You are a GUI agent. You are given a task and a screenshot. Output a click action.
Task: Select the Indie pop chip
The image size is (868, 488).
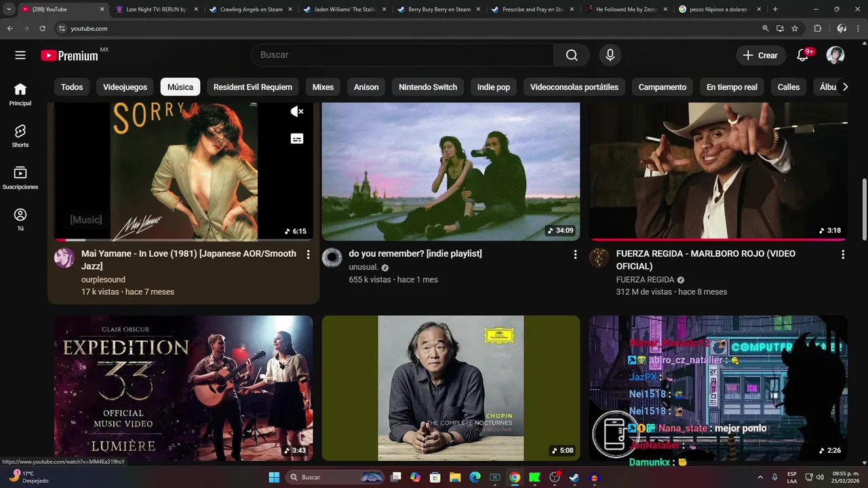click(x=494, y=87)
